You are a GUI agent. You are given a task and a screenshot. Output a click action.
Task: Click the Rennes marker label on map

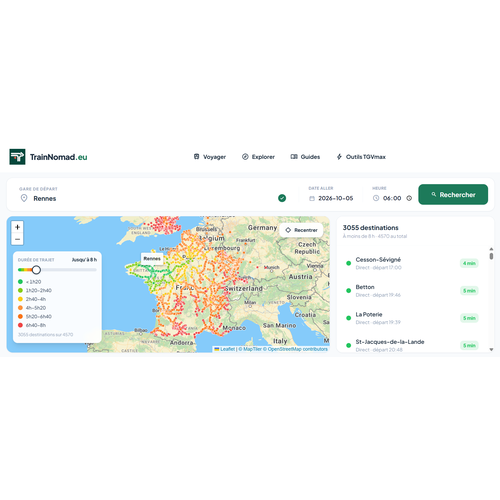[152, 258]
